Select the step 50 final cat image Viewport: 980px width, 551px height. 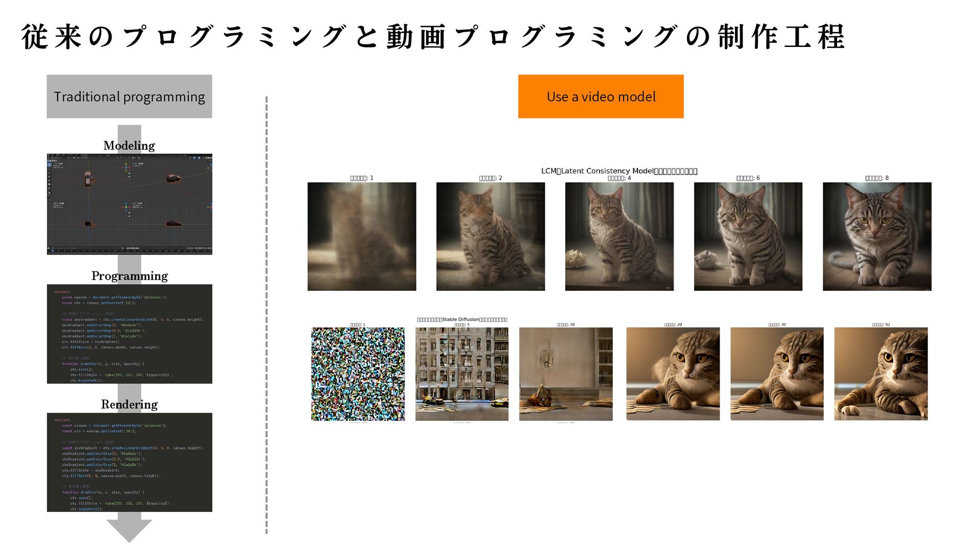tap(881, 374)
